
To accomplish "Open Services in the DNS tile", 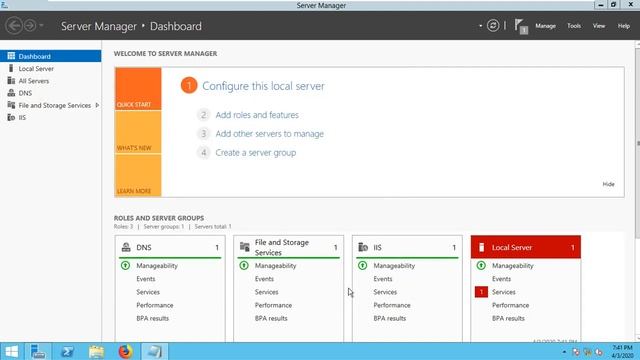I will click(148, 292).
